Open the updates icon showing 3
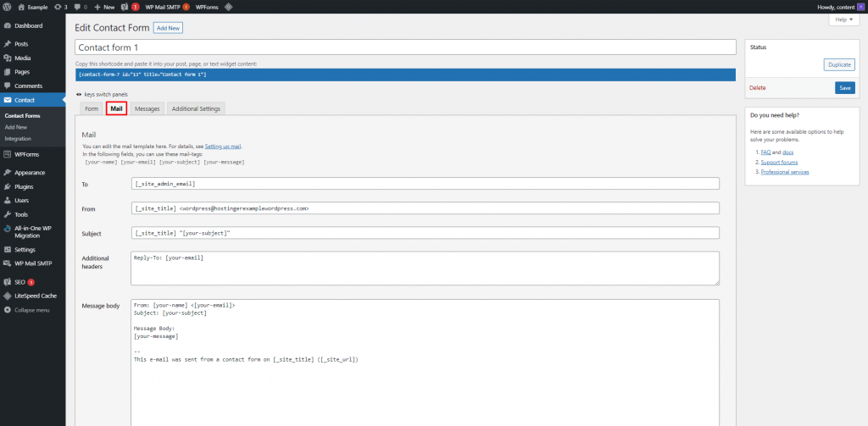The image size is (868, 426). [x=61, y=7]
